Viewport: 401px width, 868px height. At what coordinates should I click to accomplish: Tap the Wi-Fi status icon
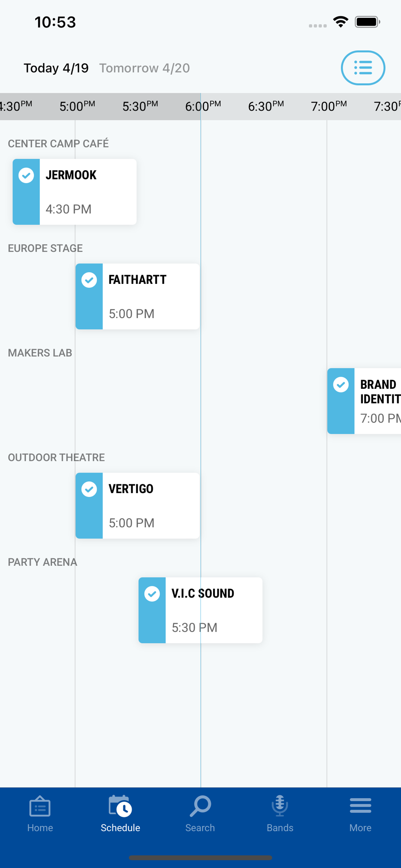[341, 22]
